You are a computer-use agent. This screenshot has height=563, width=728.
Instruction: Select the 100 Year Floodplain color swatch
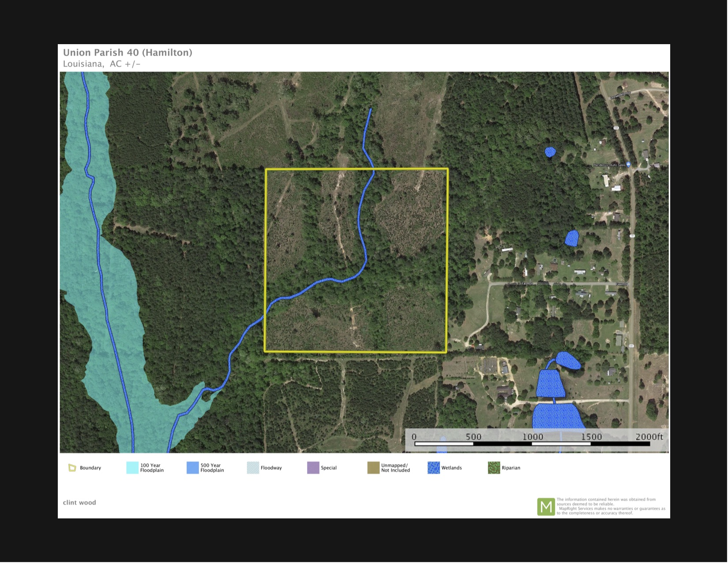pos(132,468)
